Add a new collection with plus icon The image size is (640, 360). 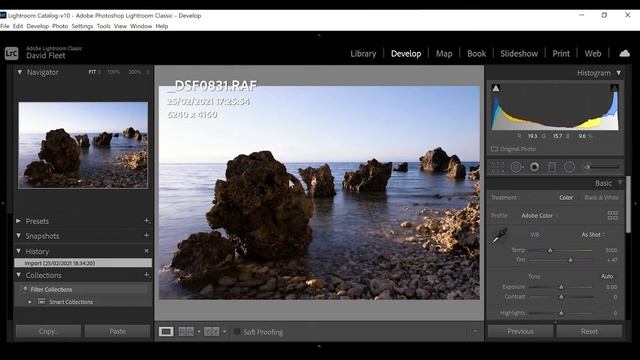pyautogui.click(x=147, y=275)
